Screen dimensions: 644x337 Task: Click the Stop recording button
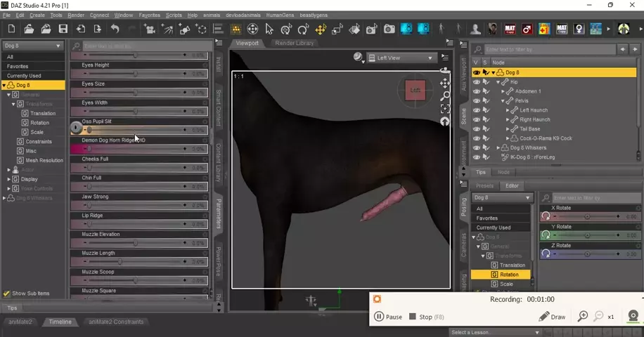(x=420, y=317)
